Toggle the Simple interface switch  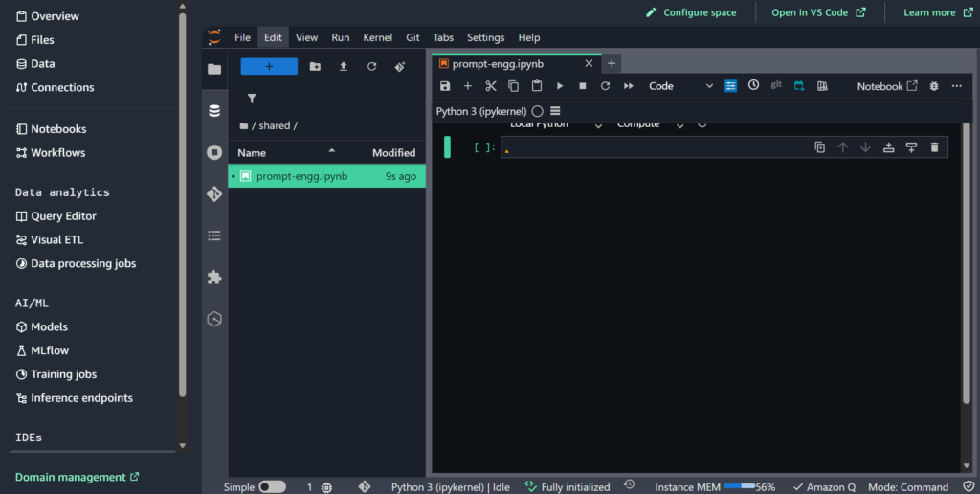click(272, 486)
